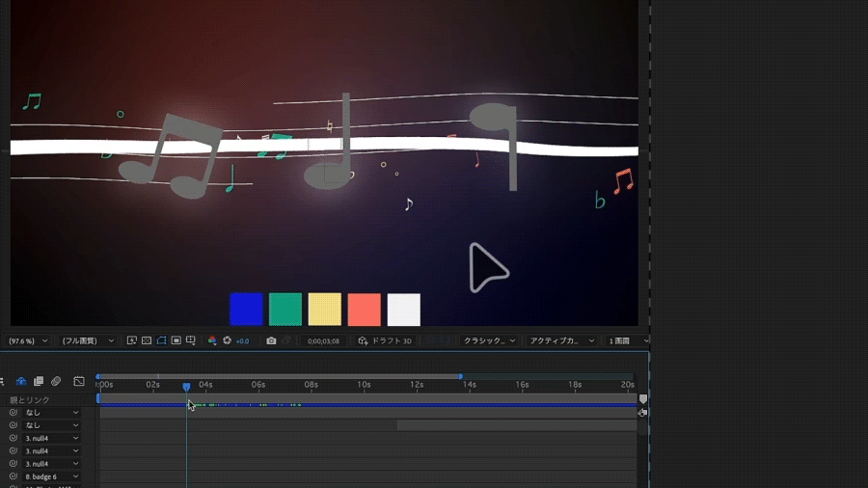Toggle the ドラフト 3D button
Screen dimensions: 868x488
click(385, 340)
